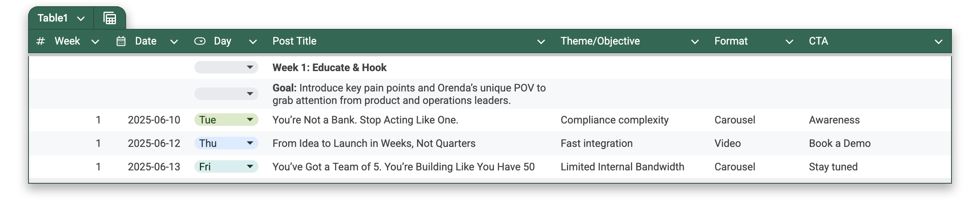
Task: Open the CTA column options chevron
Action: tap(939, 41)
